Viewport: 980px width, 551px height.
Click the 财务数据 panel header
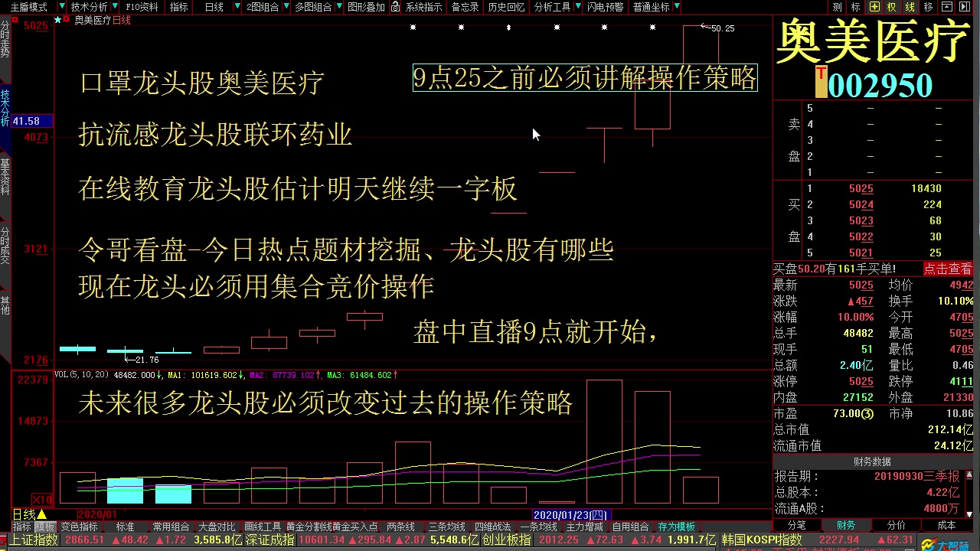[x=873, y=461]
